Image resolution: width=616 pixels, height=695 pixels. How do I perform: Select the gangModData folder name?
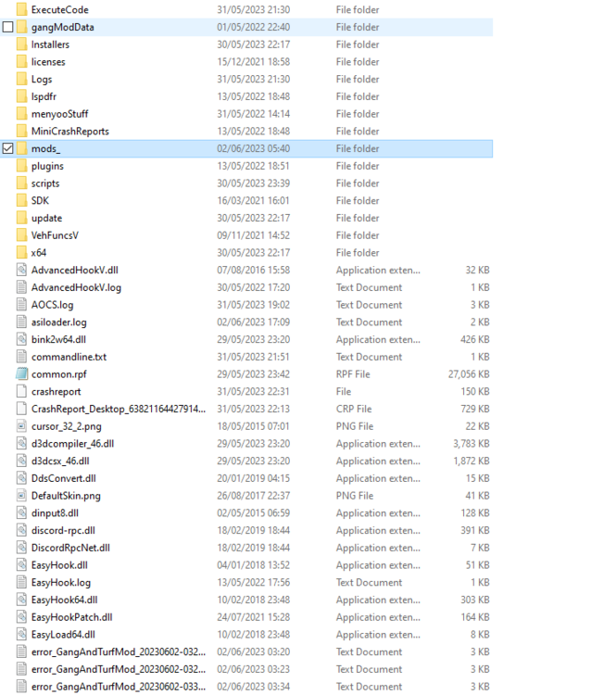pyautogui.click(x=62, y=27)
